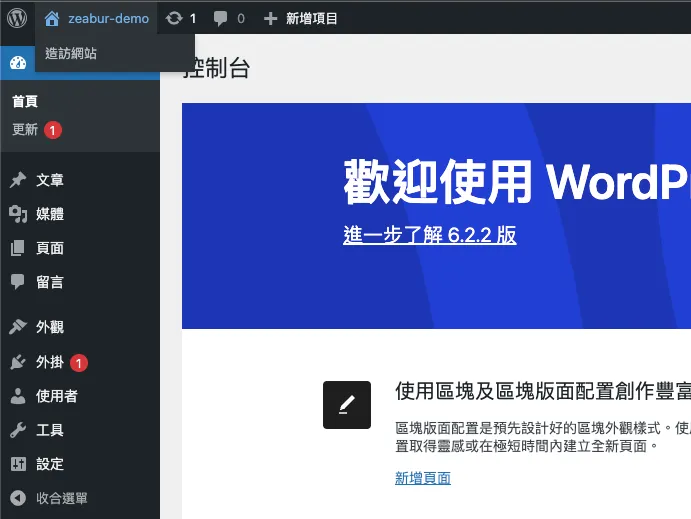Open the 新增項目 menu

click(312, 19)
